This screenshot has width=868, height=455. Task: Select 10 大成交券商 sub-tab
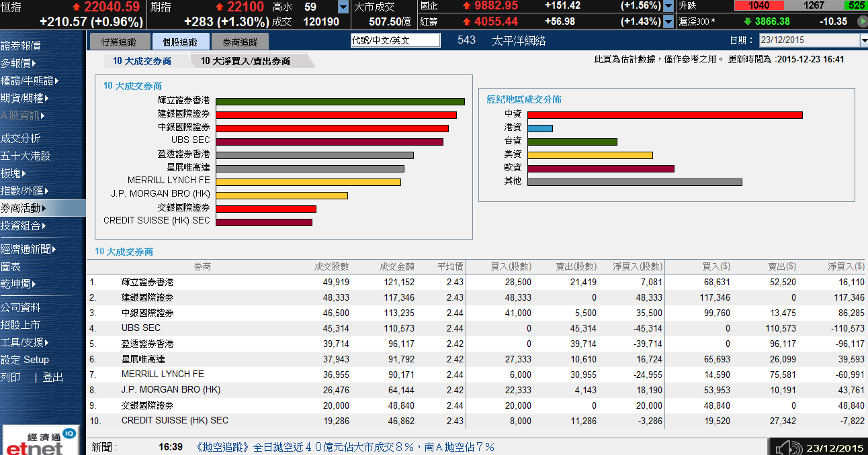click(x=142, y=61)
